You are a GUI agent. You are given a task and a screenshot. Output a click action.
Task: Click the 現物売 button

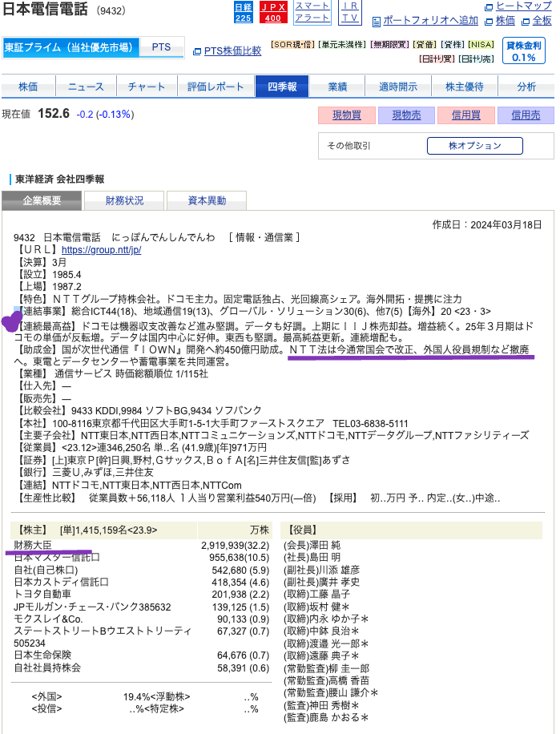pos(406,115)
